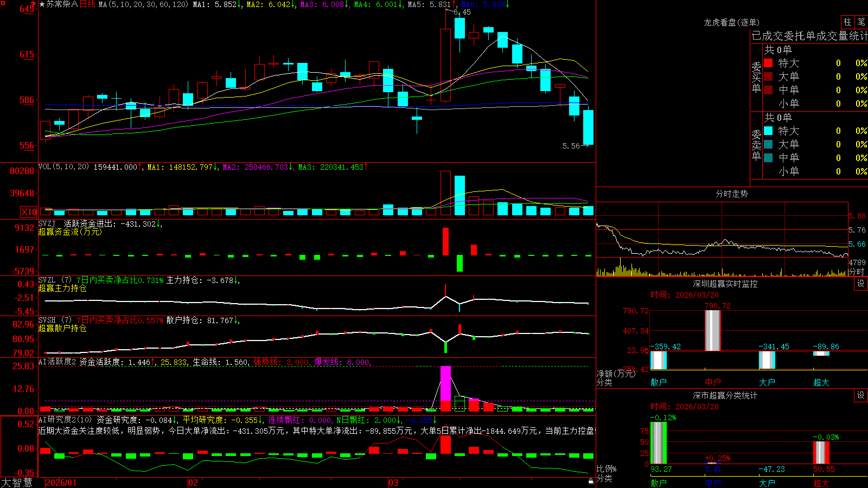Click the yellow MA2: 6.042 value
Screen dimensions: 868x488
coord(270,4)
